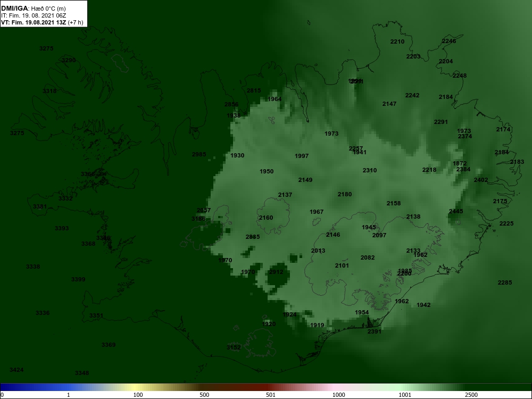Select the map value 2310

tap(370, 170)
